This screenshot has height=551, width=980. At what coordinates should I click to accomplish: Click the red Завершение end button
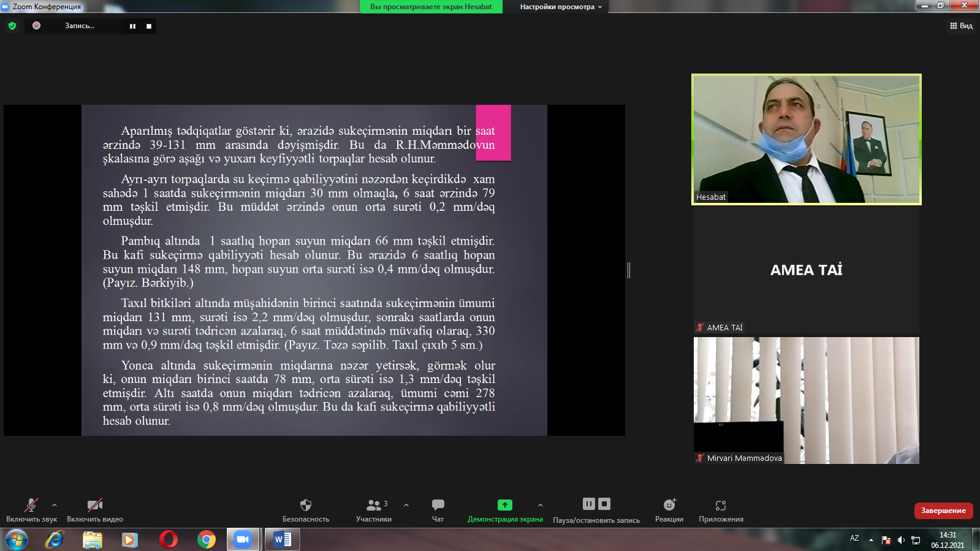pos(943,511)
